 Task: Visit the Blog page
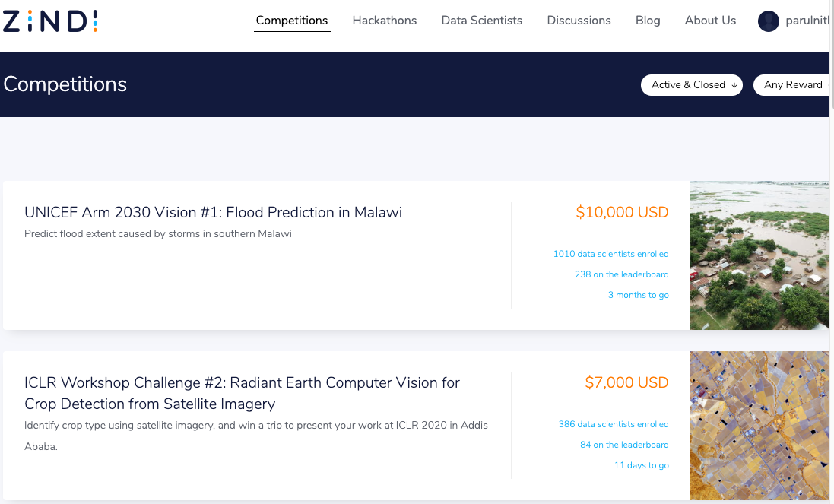[x=648, y=21]
